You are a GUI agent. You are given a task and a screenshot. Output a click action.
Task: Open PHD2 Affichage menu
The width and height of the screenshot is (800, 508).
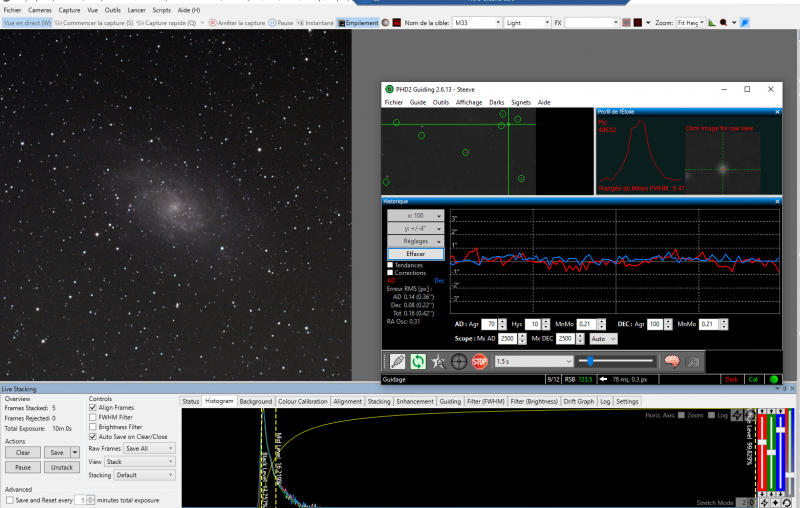click(469, 103)
